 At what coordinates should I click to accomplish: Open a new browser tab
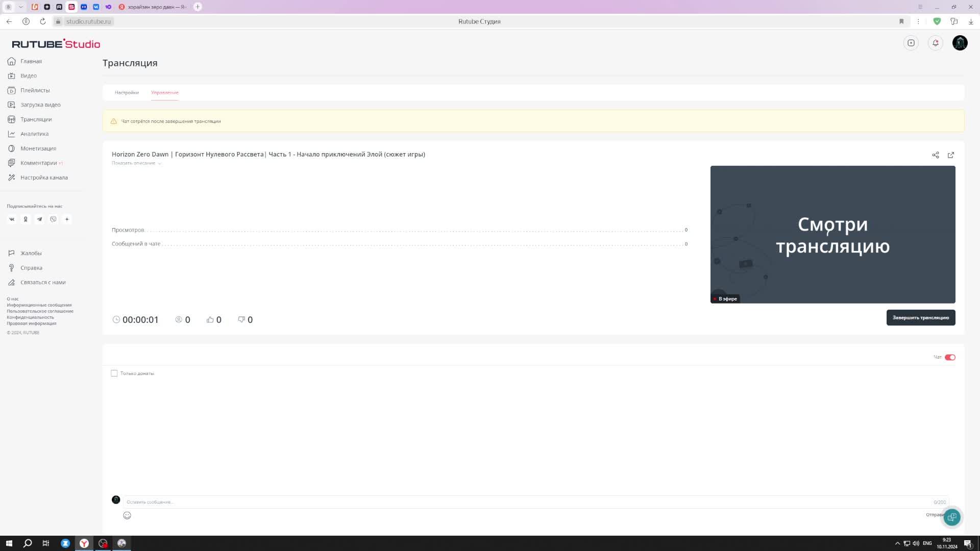pos(198,7)
